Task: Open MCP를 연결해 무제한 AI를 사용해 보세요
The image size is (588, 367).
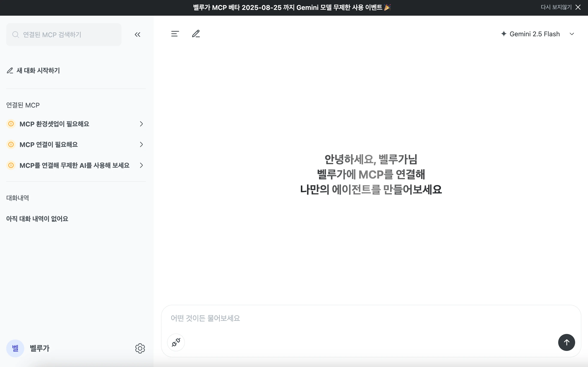Action: coord(76,165)
